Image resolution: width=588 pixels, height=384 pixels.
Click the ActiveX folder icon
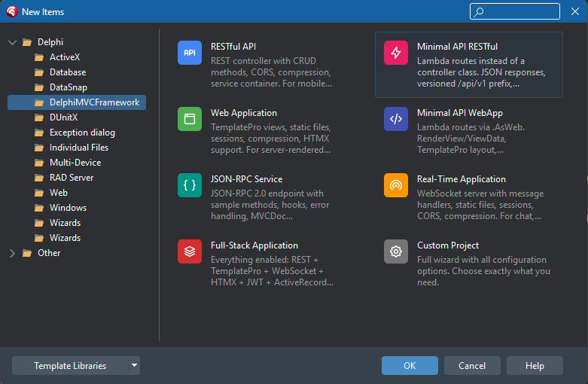tap(39, 57)
